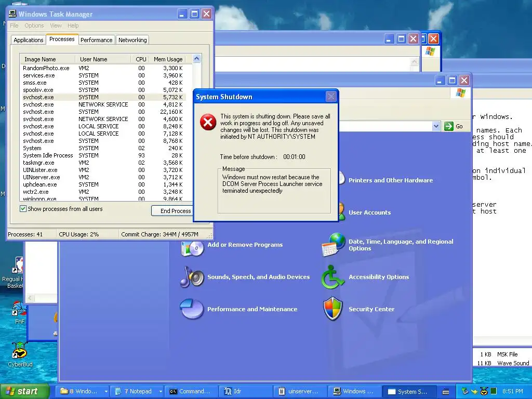Select the smss.exe process row
Viewport: 532px width, 399px height.
(x=103, y=83)
